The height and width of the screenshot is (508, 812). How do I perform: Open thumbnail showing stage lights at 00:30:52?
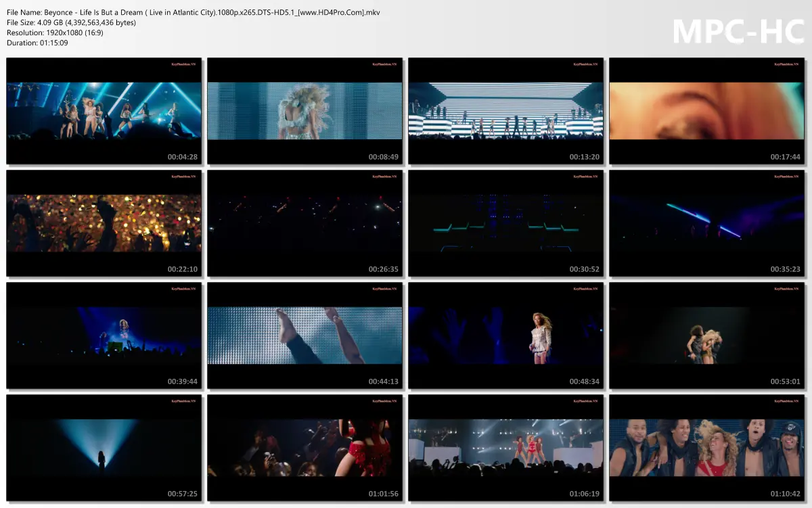pos(505,224)
